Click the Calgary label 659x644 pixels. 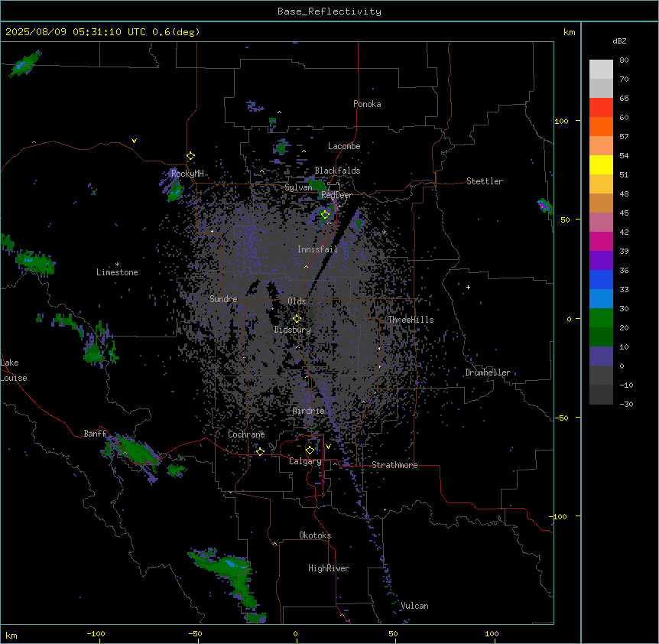pos(305,461)
